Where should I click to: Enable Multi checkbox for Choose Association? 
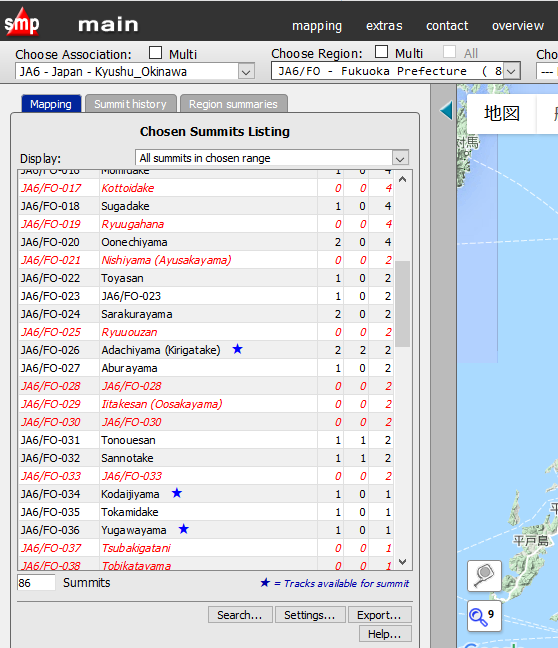click(155, 53)
